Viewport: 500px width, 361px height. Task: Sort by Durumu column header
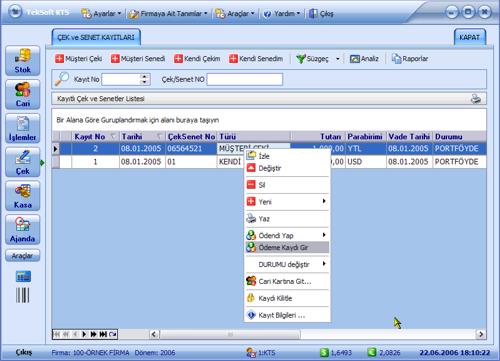(x=459, y=137)
